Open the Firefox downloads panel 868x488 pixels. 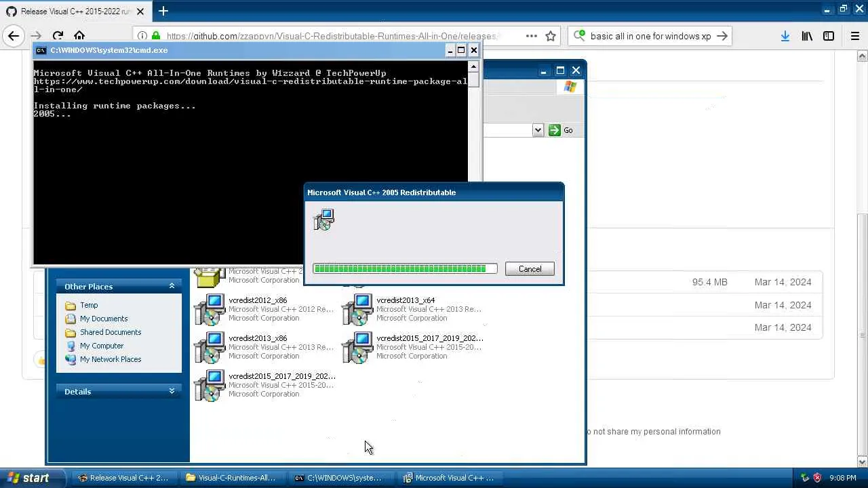(x=785, y=36)
